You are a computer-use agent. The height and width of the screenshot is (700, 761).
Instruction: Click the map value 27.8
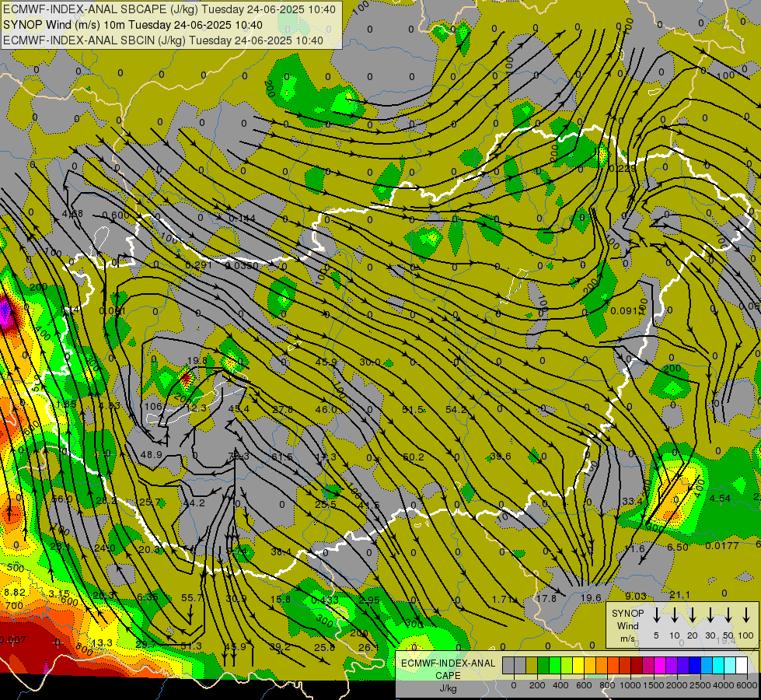click(282, 410)
